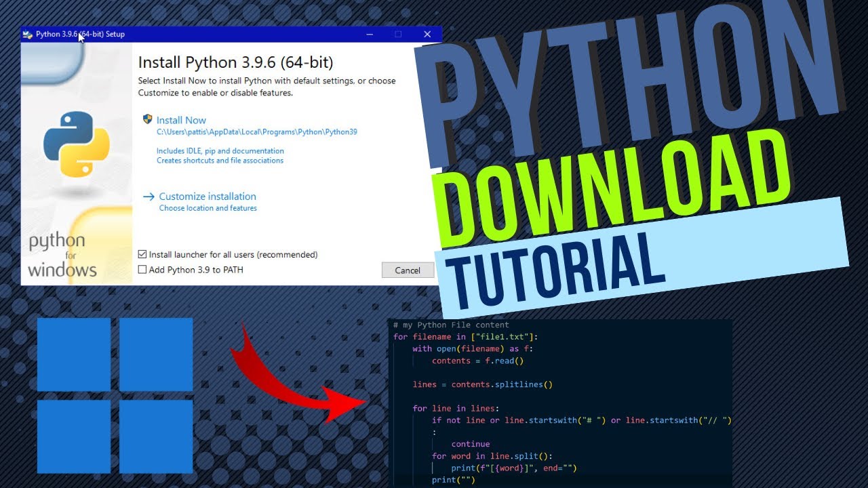
Task: Click the install path C:\Users\pattis text
Action: click(x=257, y=132)
